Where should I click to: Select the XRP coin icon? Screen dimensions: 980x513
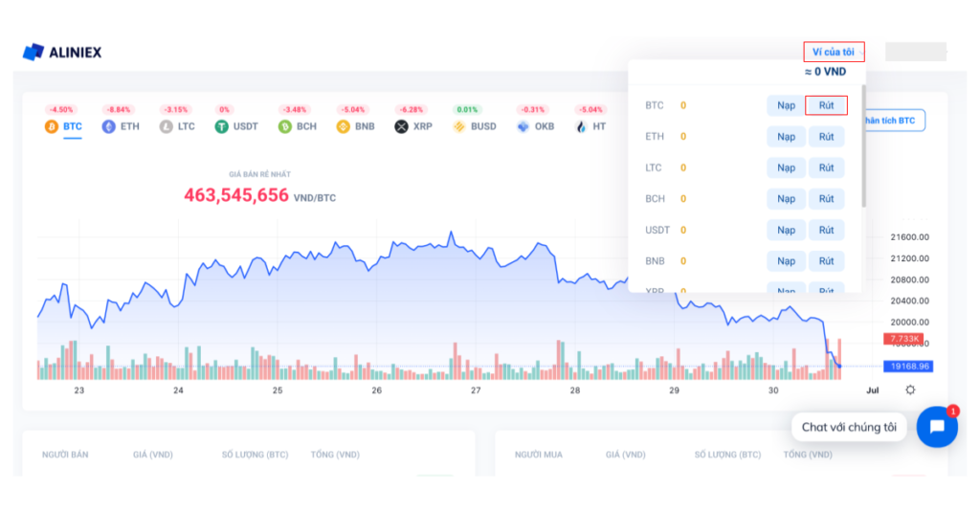click(x=401, y=126)
